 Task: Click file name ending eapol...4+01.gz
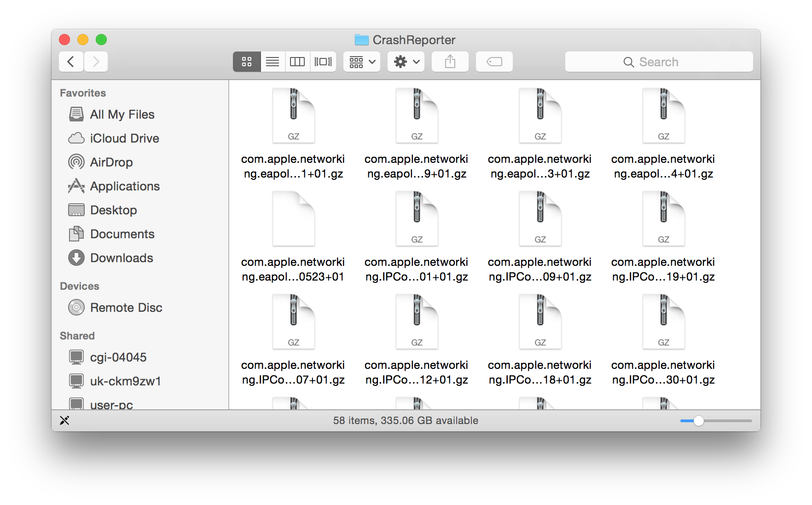663,166
